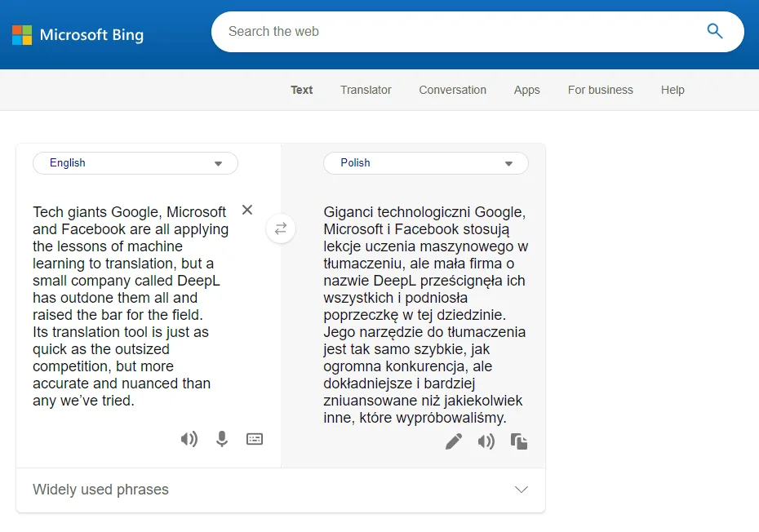Expand the Widely used phrases section
Viewport: 759px width, 532px height.
click(x=521, y=490)
